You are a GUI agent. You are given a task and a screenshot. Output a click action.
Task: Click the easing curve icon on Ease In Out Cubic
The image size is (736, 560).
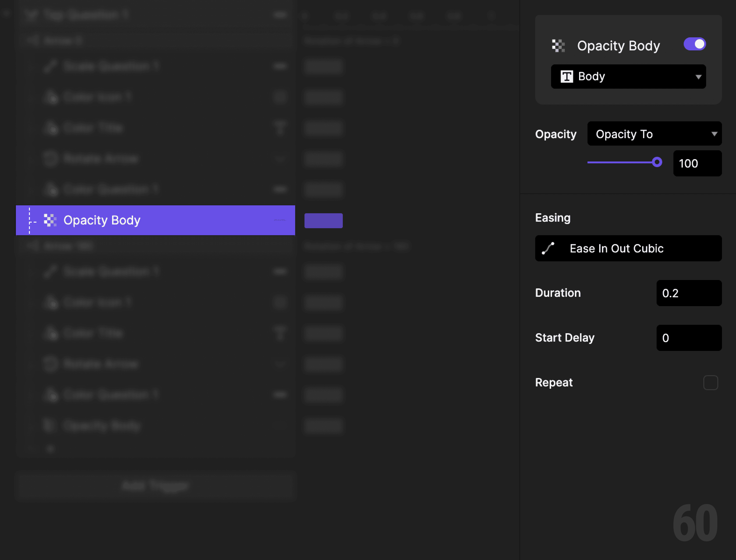point(548,248)
